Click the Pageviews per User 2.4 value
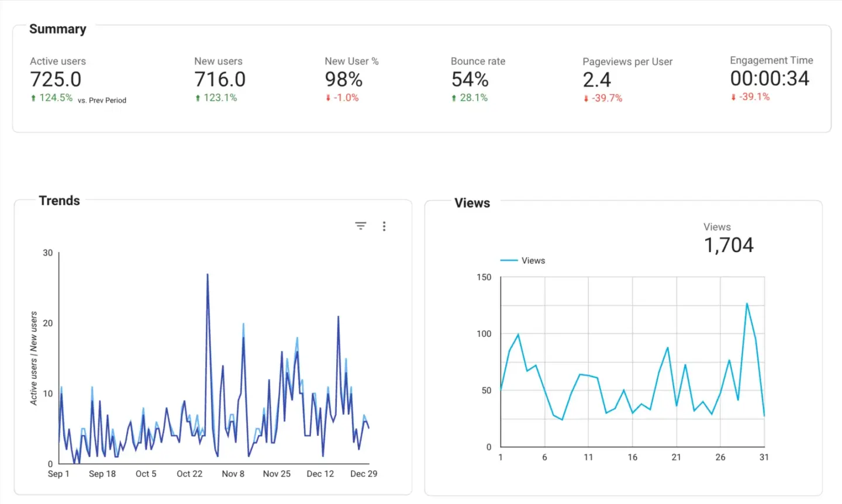Screen dimensions: 842x504 (596, 80)
